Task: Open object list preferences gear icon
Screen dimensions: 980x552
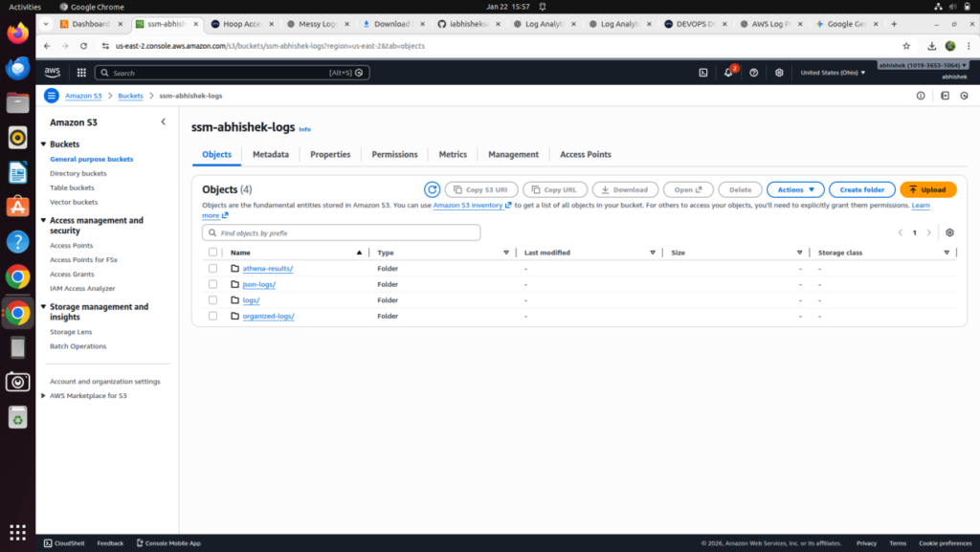Action: point(949,232)
